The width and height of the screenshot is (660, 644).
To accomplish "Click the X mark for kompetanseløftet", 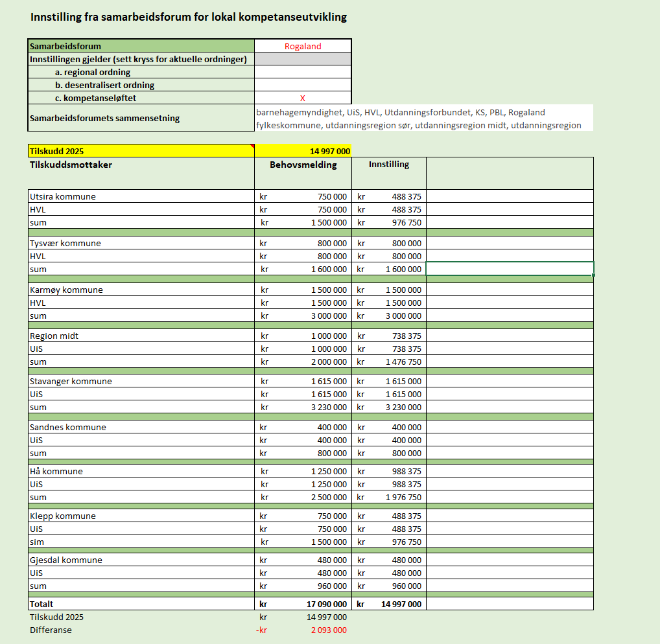I will [x=302, y=98].
